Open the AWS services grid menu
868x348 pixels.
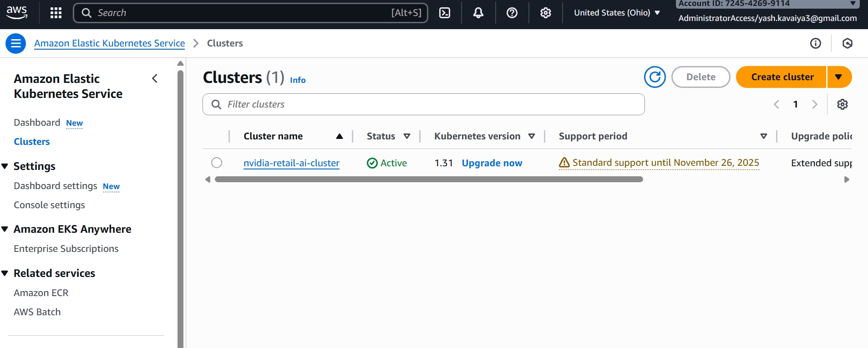click(x=56, y=13)
